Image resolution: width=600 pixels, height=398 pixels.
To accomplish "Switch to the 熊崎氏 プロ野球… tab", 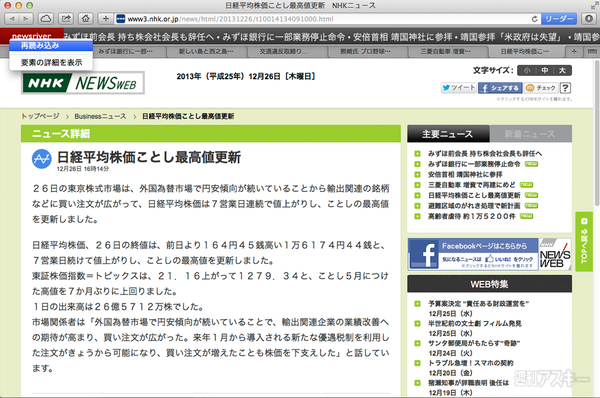I will tap(367, 51).
